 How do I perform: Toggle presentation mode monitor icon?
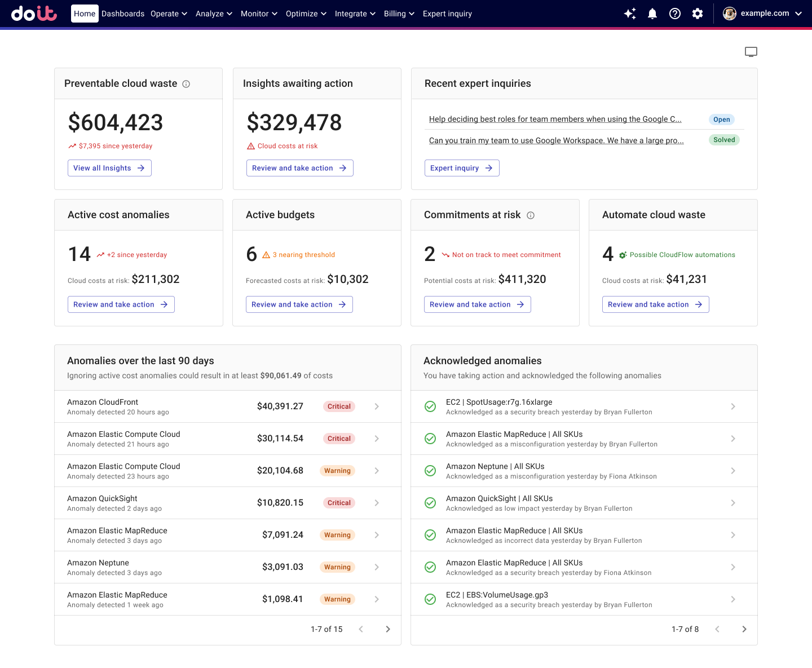point(751,52)
